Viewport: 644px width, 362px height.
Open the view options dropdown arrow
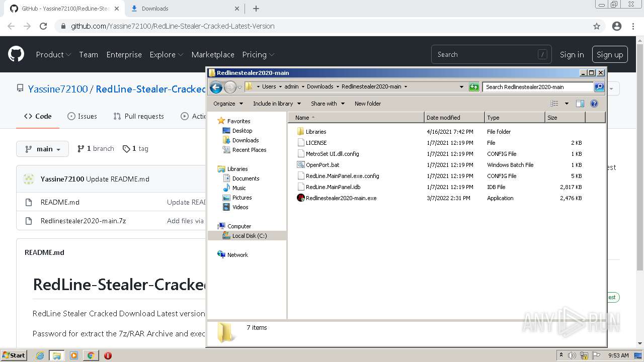[567, 104]
